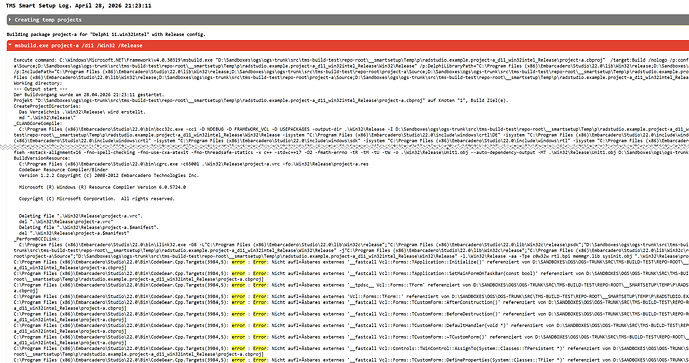The image size is (689, 363).
Task: Expand the 'Creating temp projects' section
Action: (x=348, y=20)
